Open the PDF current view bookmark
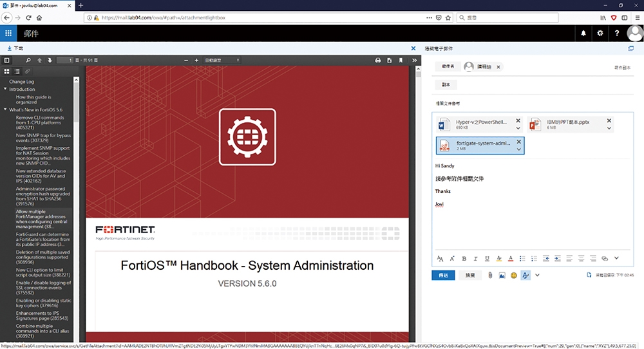Screen dimensions: 644x349 401,61
